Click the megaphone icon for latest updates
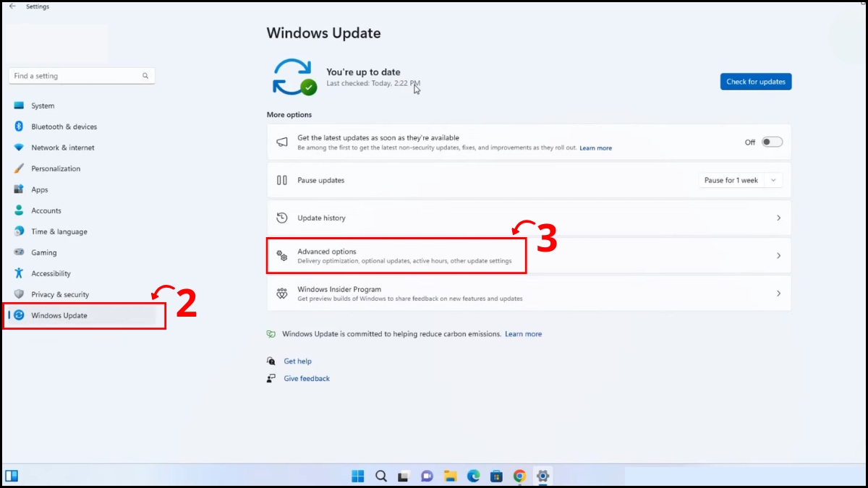 [x=282, y=142]
